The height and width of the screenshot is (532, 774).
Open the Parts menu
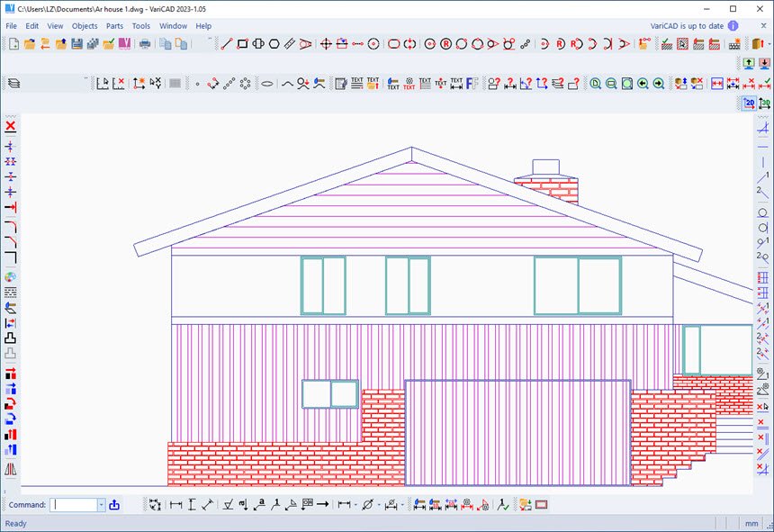[114, 26]
